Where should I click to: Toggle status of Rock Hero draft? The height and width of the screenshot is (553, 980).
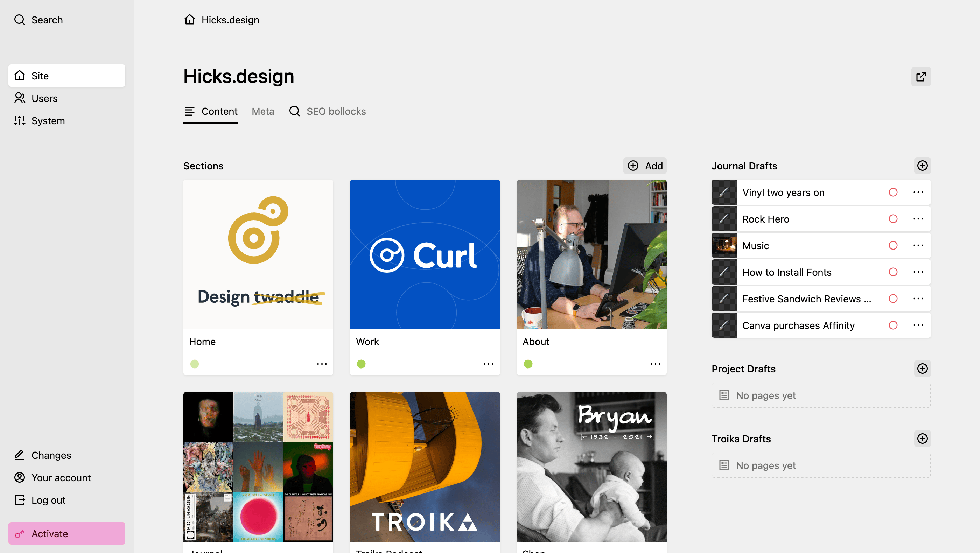click(x=893, y=219)
